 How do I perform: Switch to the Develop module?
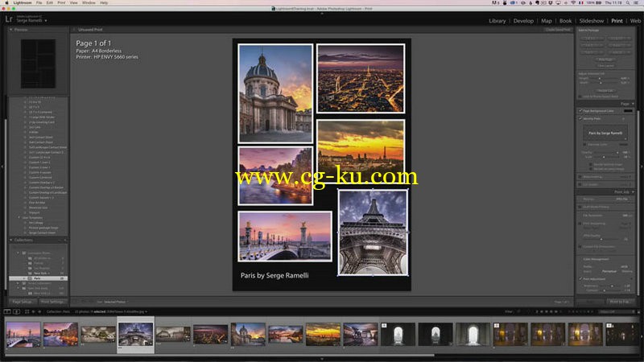523,21
